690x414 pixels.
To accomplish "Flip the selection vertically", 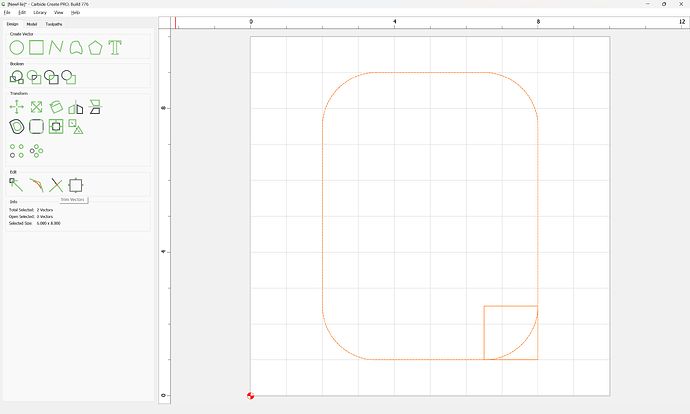I will [x=95, y=107].
